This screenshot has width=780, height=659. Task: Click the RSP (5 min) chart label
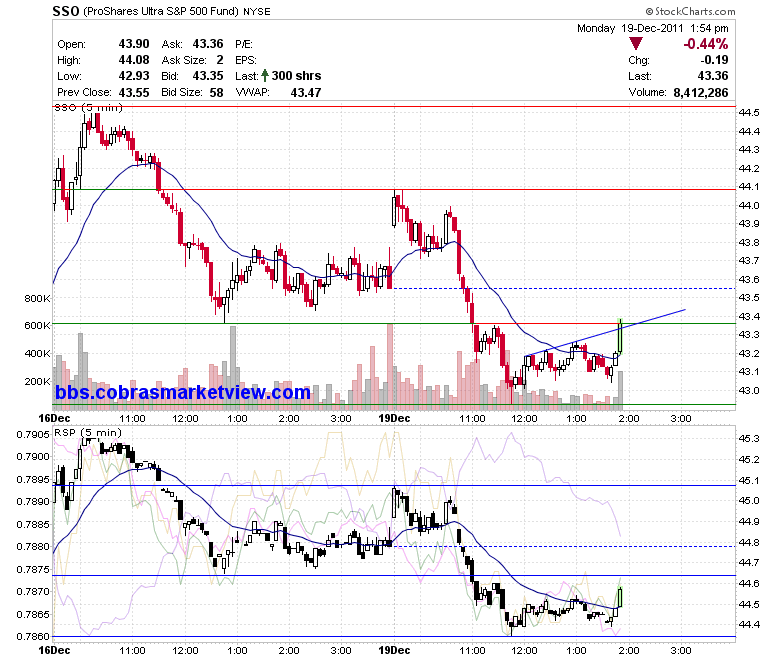pyautogui.click(x=88, y=432)
